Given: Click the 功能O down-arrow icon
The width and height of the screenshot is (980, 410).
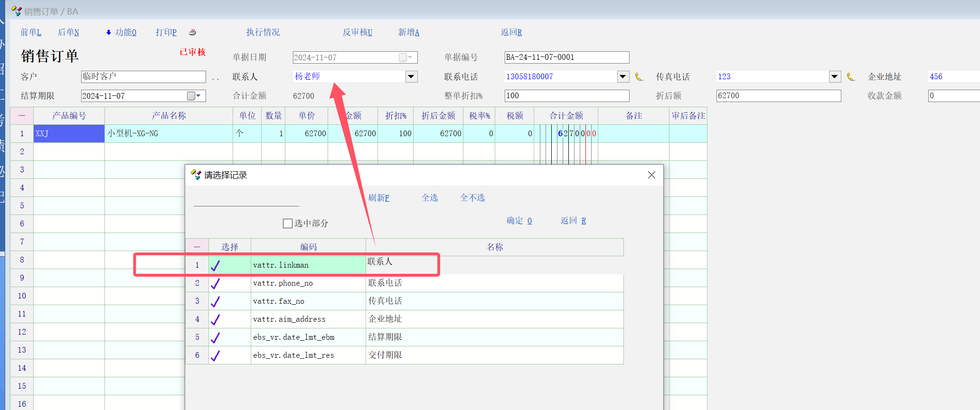Looking at the screenshot, I should click(108, 32).
